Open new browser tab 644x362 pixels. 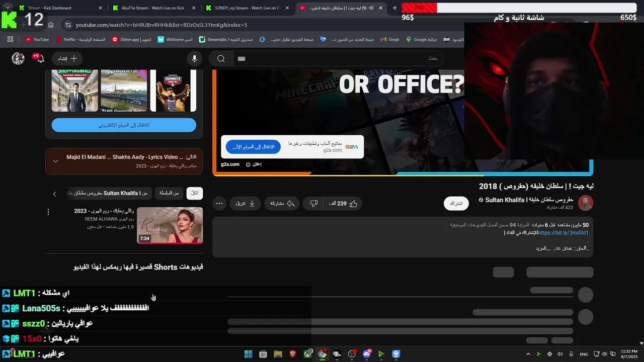pos(394,8)
